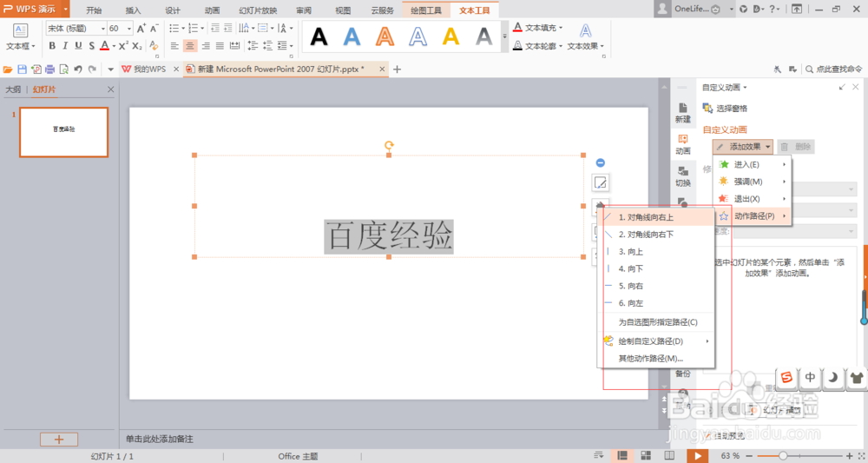Switch to reading view icon
The height and width of the screenshot is (463, 868).
point(668,455)
